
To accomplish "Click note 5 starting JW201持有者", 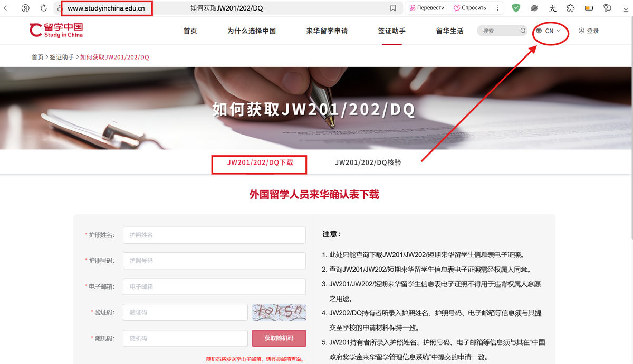I will coord(434,349).
